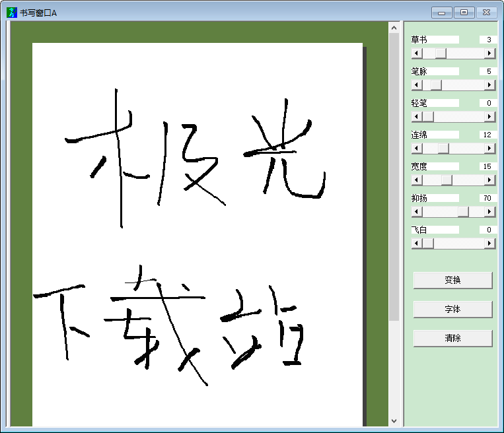The height and width of the screenshot is (433, 504).
Task: Click the 变换 button
Action: (x=452, y=280)
